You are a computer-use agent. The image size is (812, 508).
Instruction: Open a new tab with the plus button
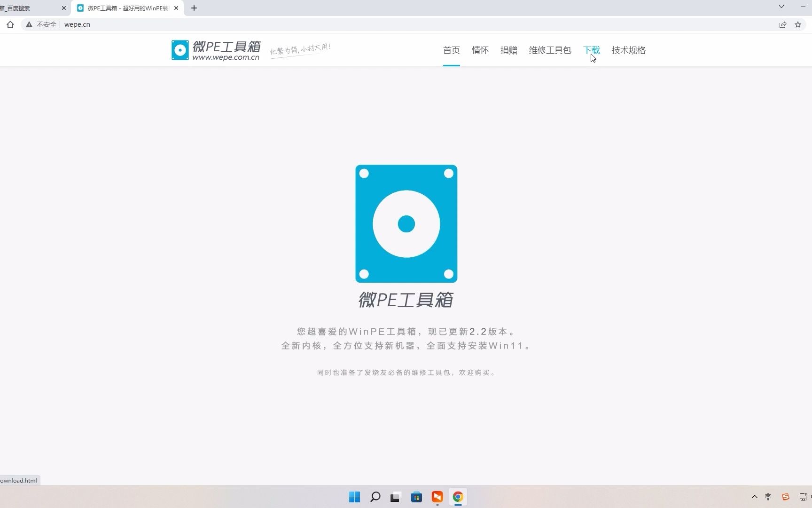tap(194, 8)
